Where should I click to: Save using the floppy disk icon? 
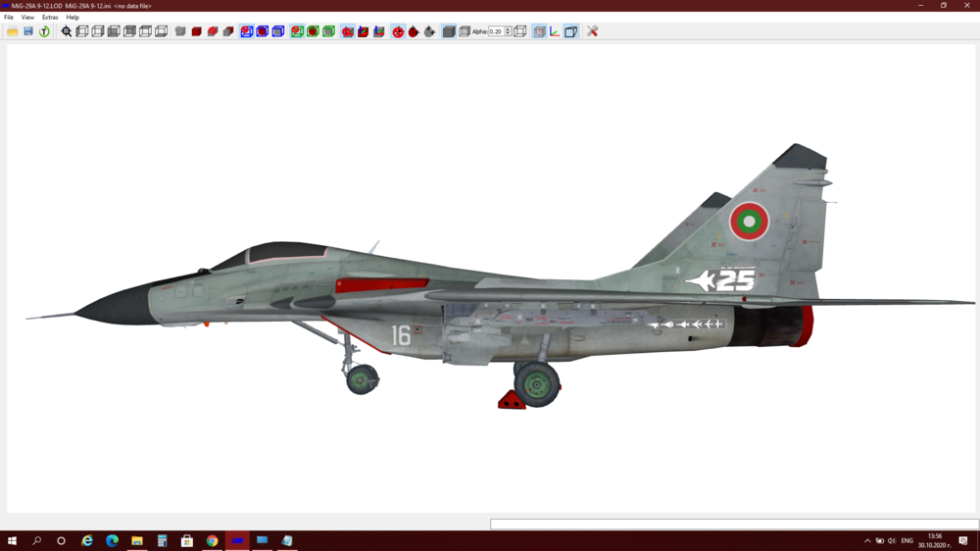coord(28,31)
